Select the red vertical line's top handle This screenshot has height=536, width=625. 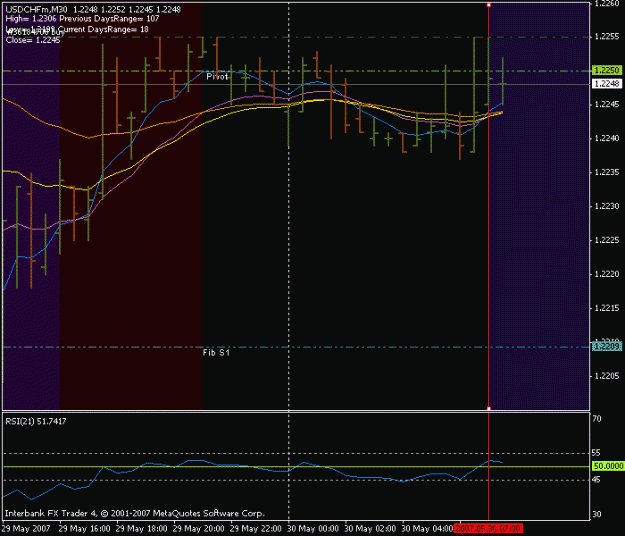pos(489,5)
